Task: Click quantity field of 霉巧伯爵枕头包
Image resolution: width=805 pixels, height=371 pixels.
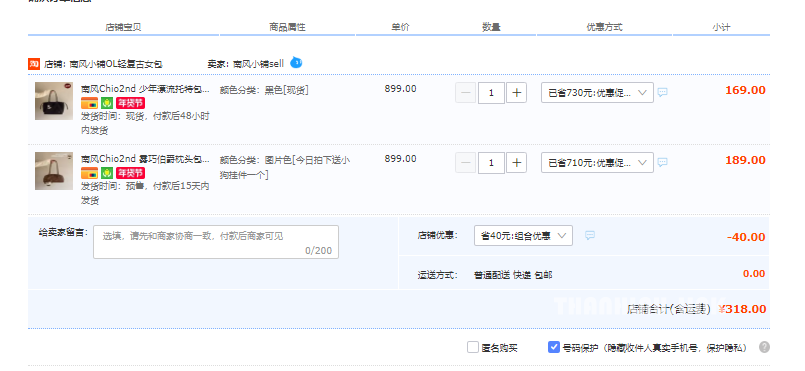Action: point(491,163)
